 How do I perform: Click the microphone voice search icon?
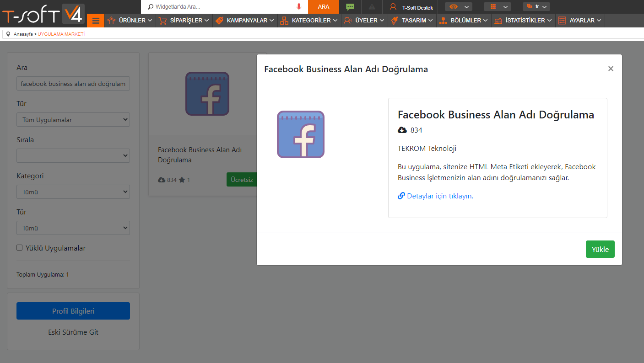click(x=299, y=7)
